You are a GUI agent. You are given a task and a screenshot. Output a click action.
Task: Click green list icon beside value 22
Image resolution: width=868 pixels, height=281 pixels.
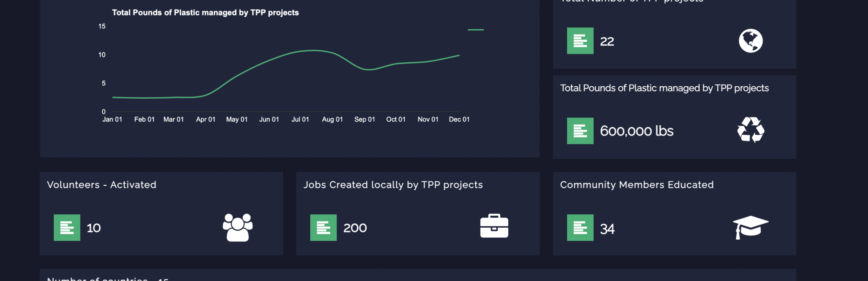[x=580, y=41]
